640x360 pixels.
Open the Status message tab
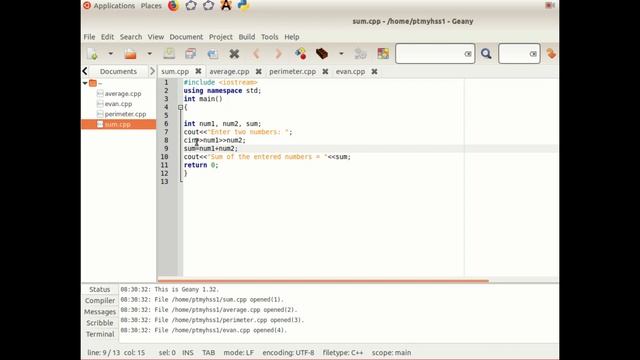point(100,289)
